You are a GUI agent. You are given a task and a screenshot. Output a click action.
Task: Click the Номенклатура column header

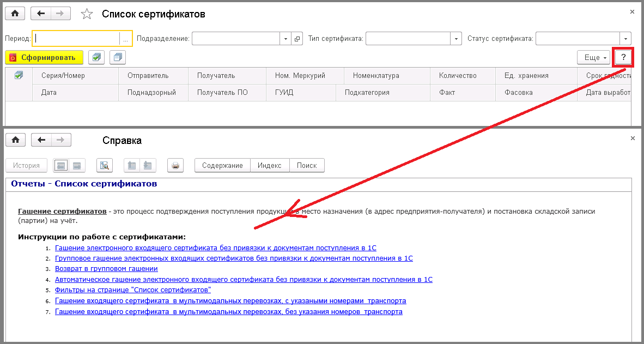tap(387, 76)
